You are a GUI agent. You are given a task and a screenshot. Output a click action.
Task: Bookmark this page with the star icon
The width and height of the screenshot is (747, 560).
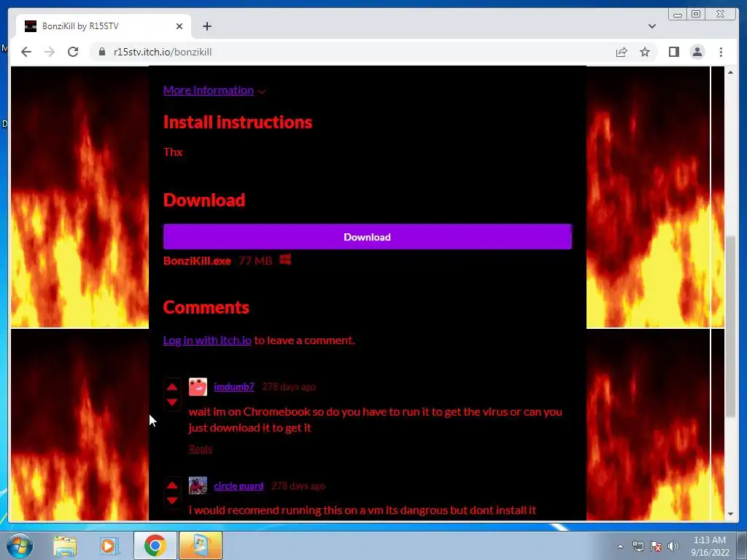(645, 52)
